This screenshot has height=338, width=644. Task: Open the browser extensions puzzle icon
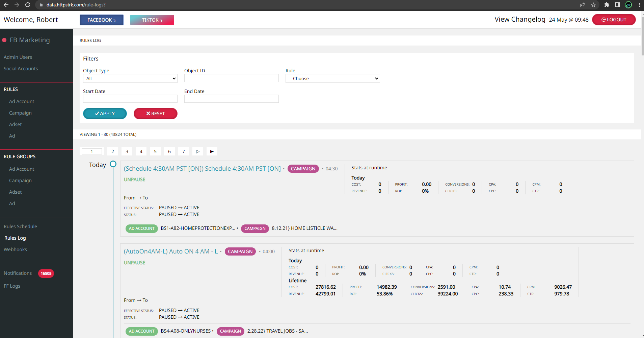point(607,5)
